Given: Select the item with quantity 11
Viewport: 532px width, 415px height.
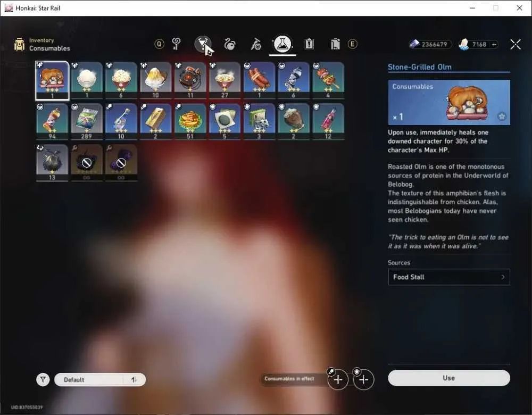Looking at the screenshot, I should [x=190, y=81].
